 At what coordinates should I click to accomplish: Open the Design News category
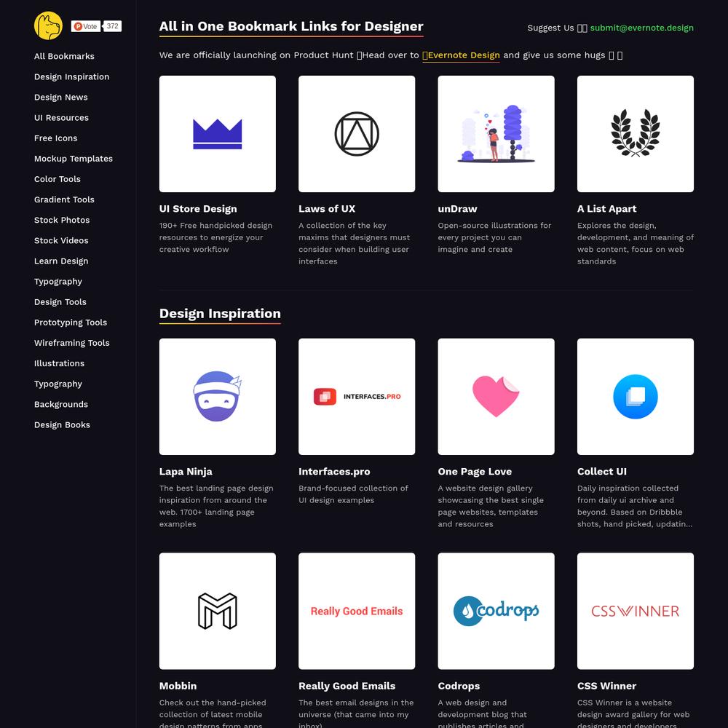[x=61, y=97]
